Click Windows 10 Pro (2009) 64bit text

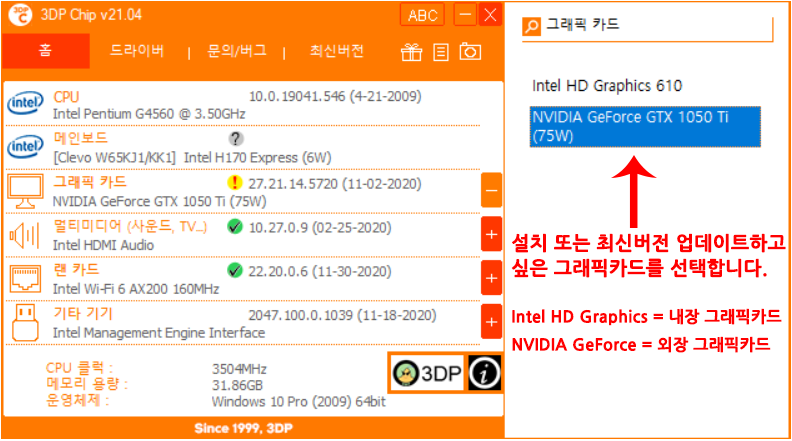[x=299, y=402]
